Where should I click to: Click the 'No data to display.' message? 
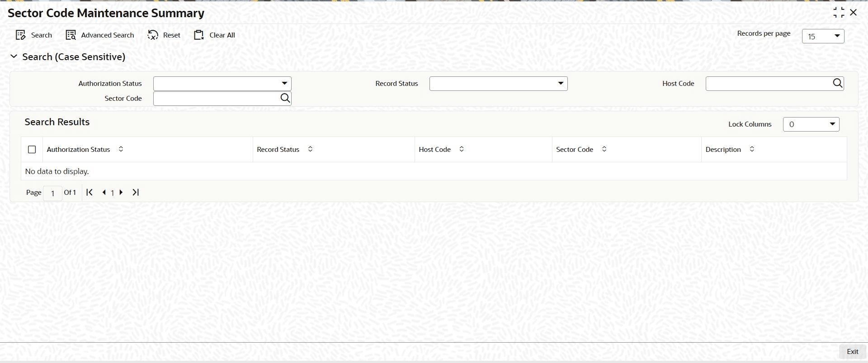coord(57,171)
